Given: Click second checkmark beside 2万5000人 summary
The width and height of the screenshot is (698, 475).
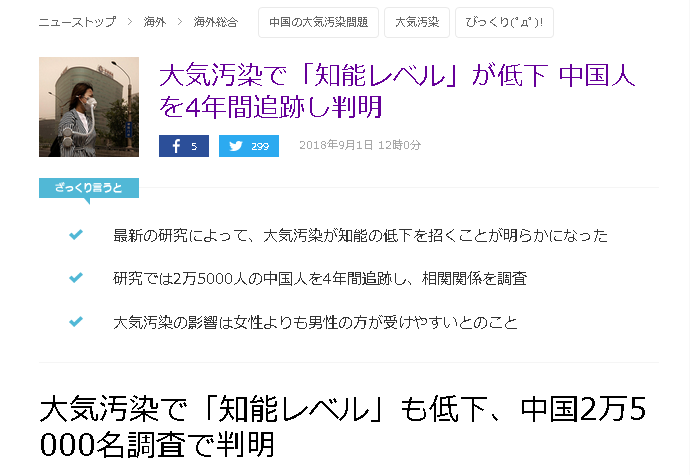Looking at the screenshot, I should (76, 278).
